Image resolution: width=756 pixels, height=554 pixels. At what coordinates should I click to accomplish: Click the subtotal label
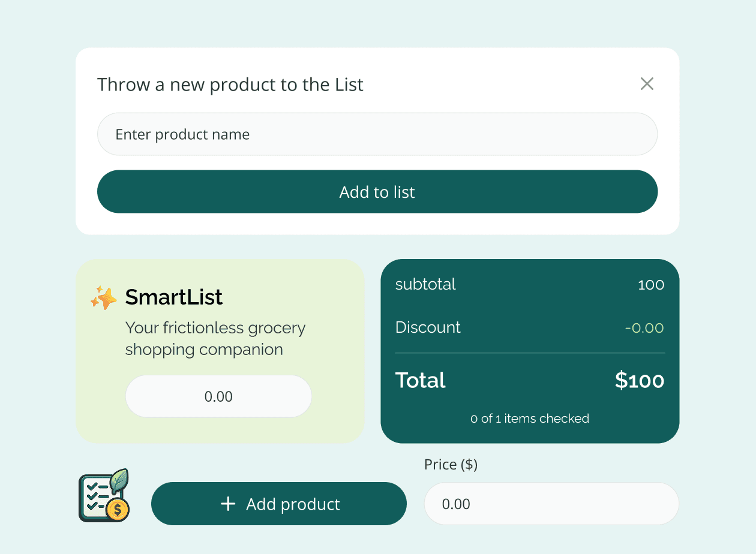point(425,284)
